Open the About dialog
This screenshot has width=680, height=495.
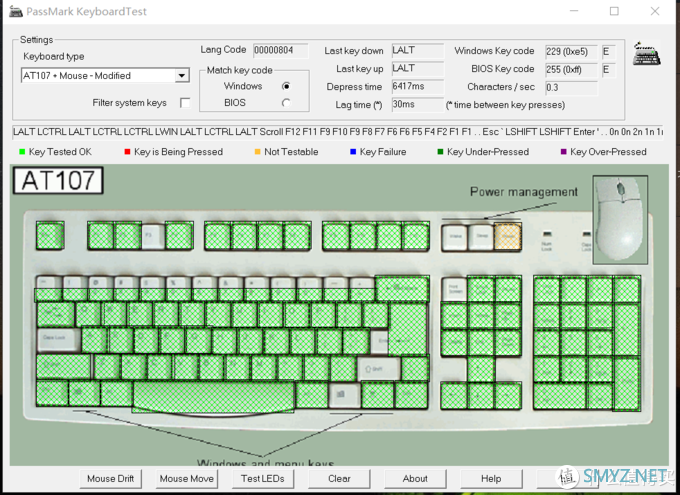(x=415, y=479)
